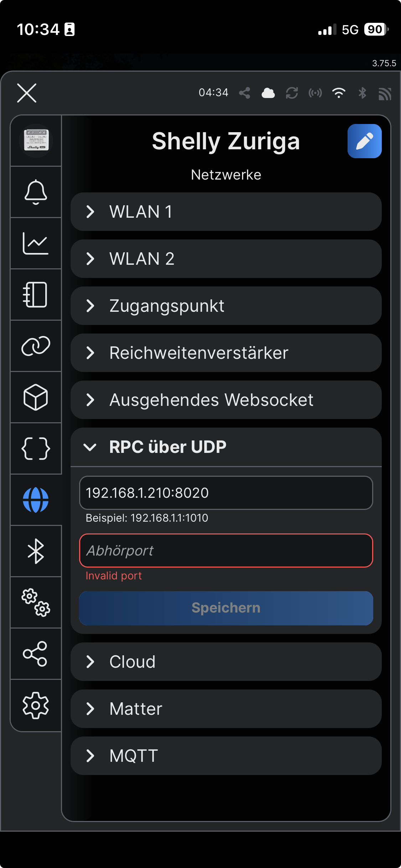Open the notifications bell sidebar icon
This screenshot has width=401, height=868.
click(36, 192)
